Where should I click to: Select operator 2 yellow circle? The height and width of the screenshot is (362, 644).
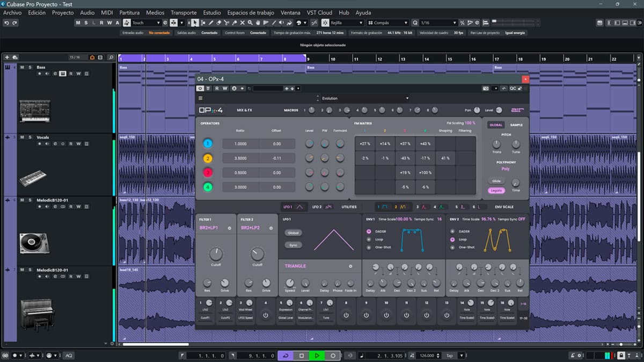pos(208,158)
